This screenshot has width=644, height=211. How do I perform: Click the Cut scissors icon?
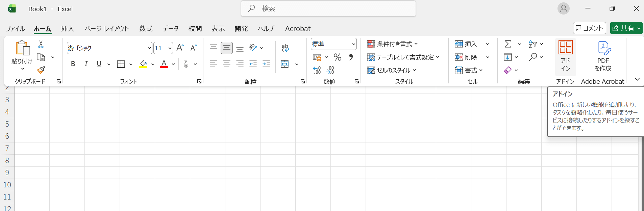point(41,44)
